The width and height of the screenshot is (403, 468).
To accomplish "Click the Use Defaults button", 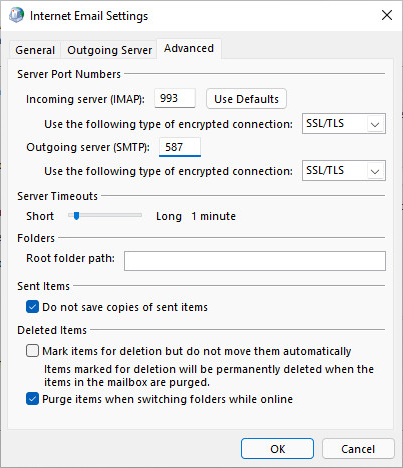I will pos(246,99).
